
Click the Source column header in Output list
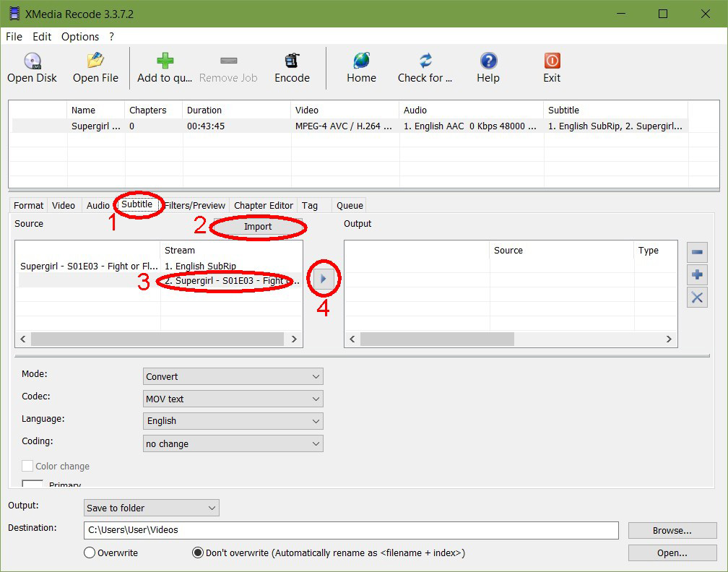tap(561, 250)
